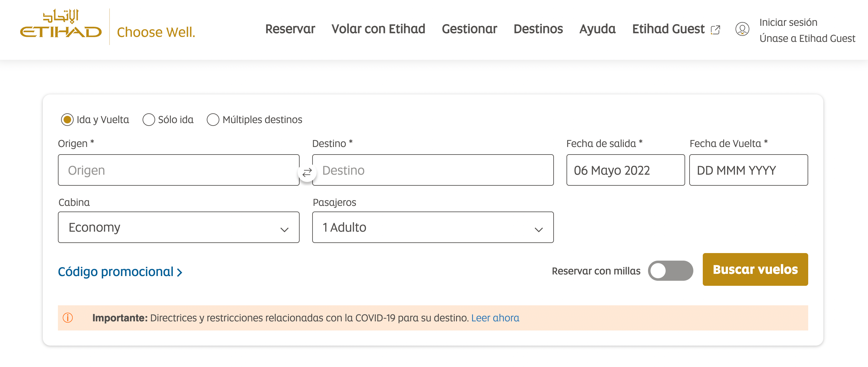Click Únase a Etihad Guest link
This screenshot has height=367, width=868.
point(807,38)
